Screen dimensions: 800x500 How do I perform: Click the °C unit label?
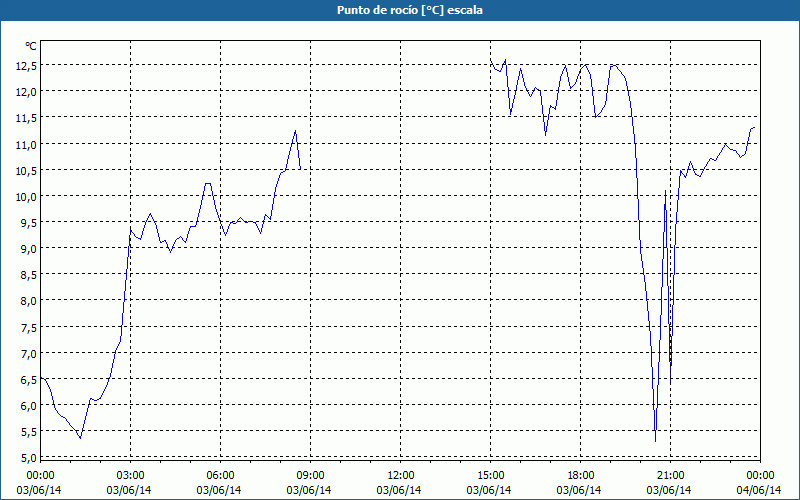point(31,46)
